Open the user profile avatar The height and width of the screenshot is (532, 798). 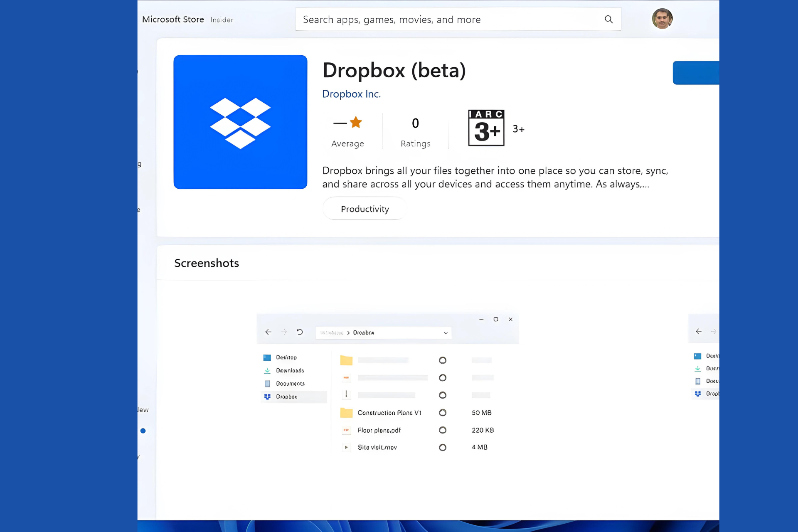pyautogui.click(x=662, y=19)
